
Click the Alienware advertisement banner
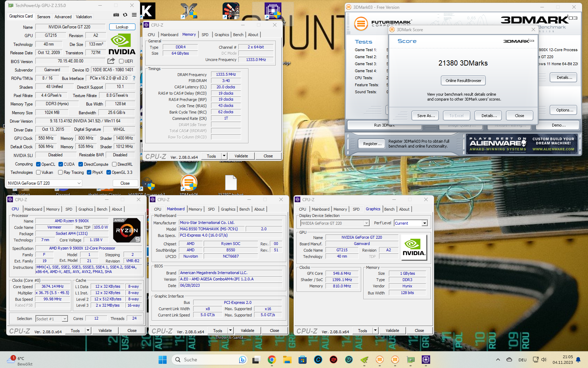click(522, 144)
